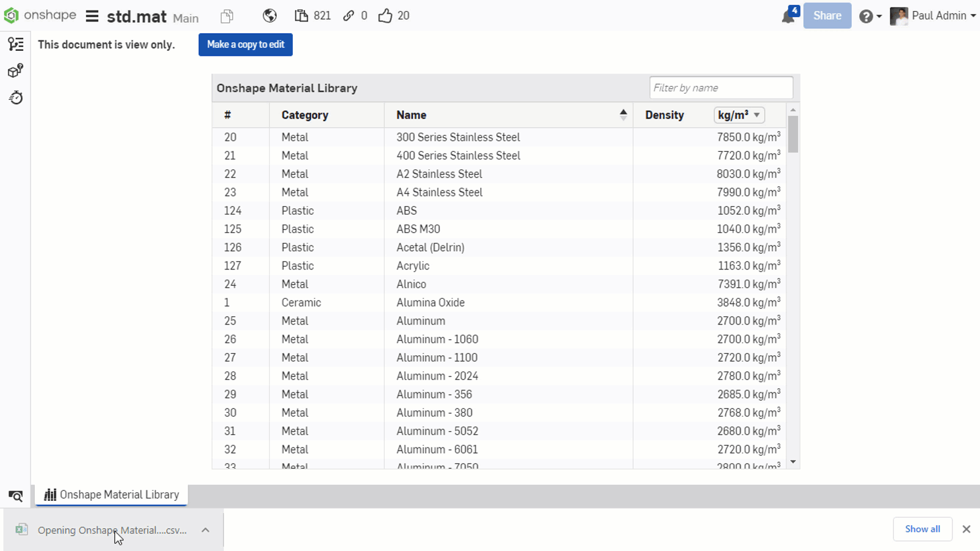Click the Filter by name field
The height and width of the screenshot is (551, 980).
point(720,88)
